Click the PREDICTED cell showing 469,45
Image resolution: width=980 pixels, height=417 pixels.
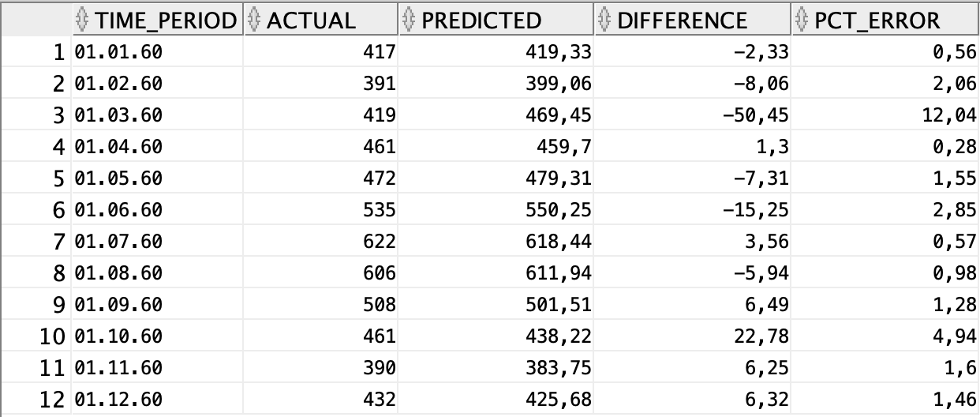(559, 115)
